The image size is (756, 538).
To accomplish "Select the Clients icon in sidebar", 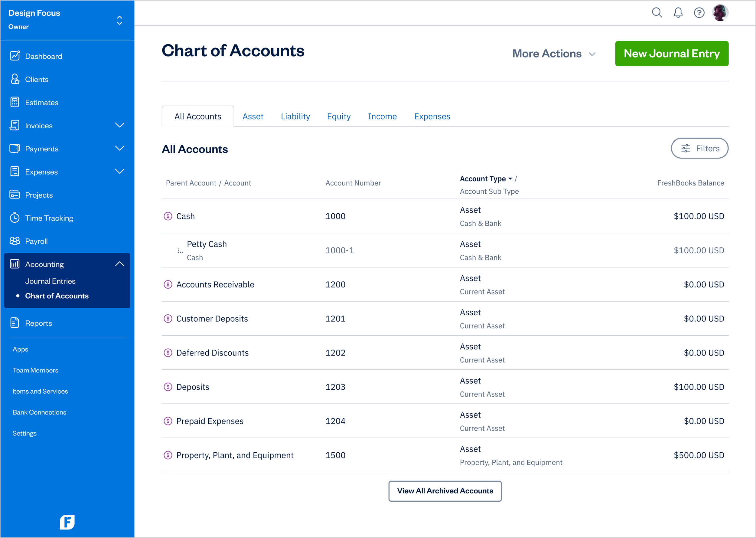I will tap(15, 79).
